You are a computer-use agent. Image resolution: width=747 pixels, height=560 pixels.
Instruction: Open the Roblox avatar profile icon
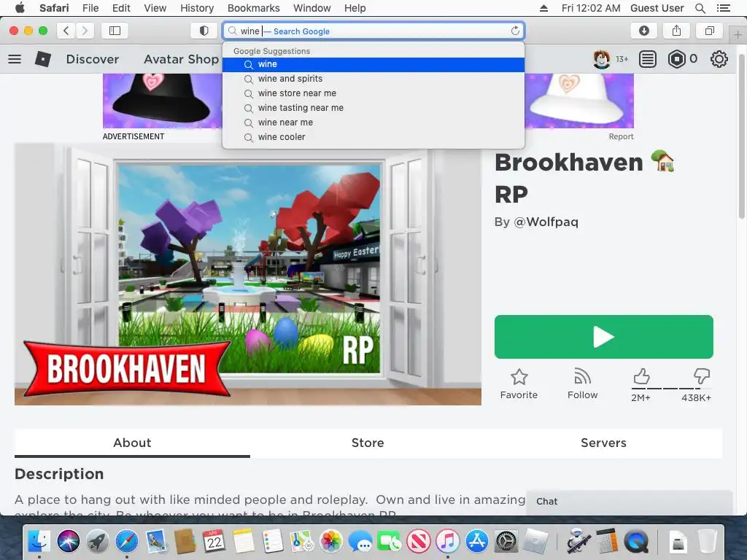point(602,59)
